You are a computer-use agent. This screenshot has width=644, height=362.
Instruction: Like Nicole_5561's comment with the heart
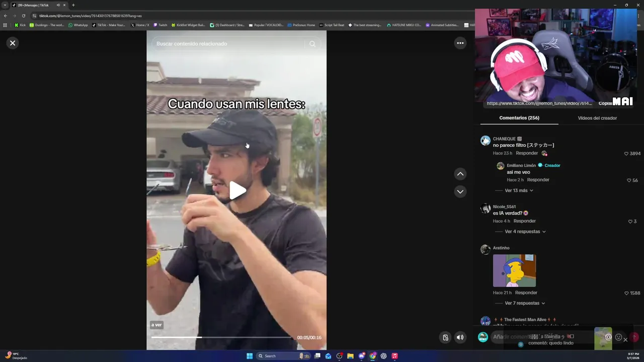[x=630, y=222]
